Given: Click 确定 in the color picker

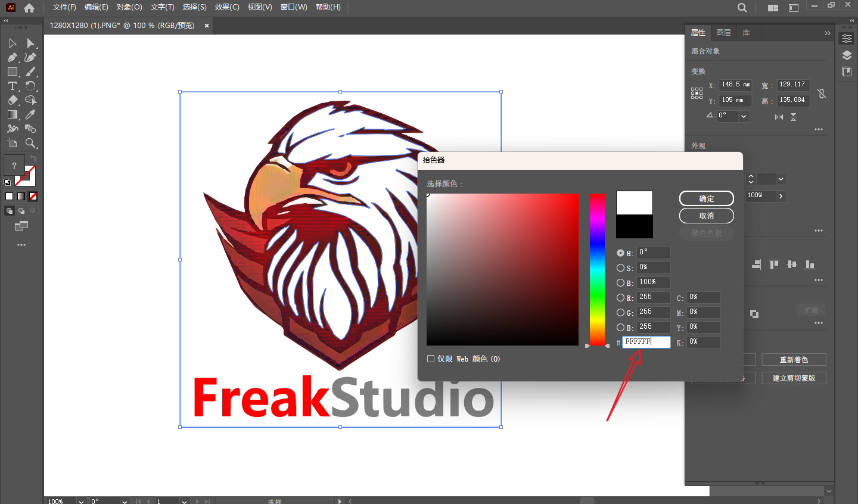Looking at the screenshot, I should 707,198.
